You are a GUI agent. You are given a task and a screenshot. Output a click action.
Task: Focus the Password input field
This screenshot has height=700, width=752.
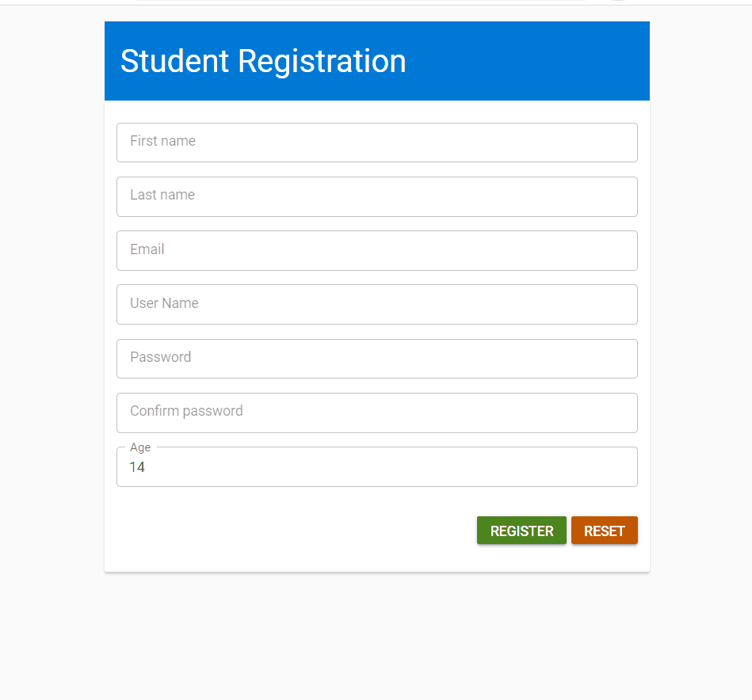coord(376,359)
